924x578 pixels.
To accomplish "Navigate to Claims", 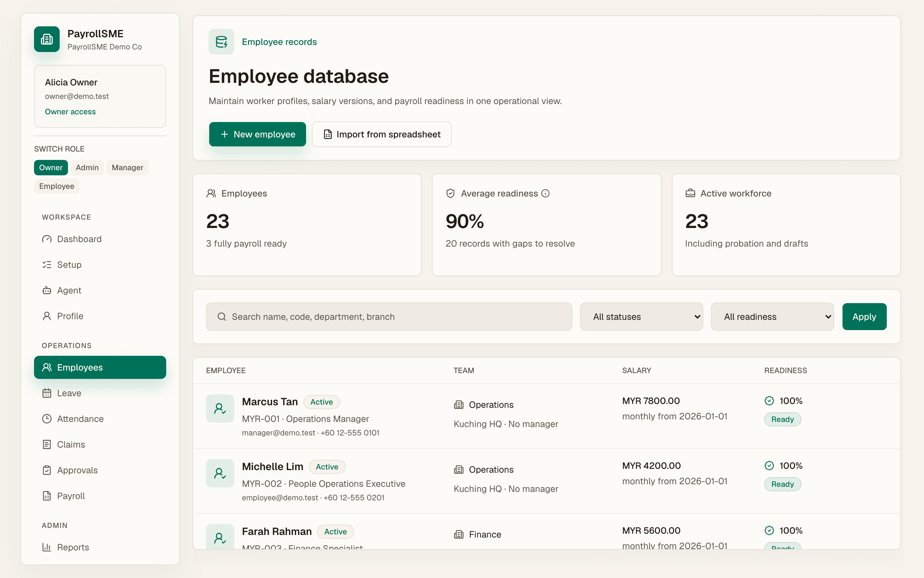I will pos(100,445).
